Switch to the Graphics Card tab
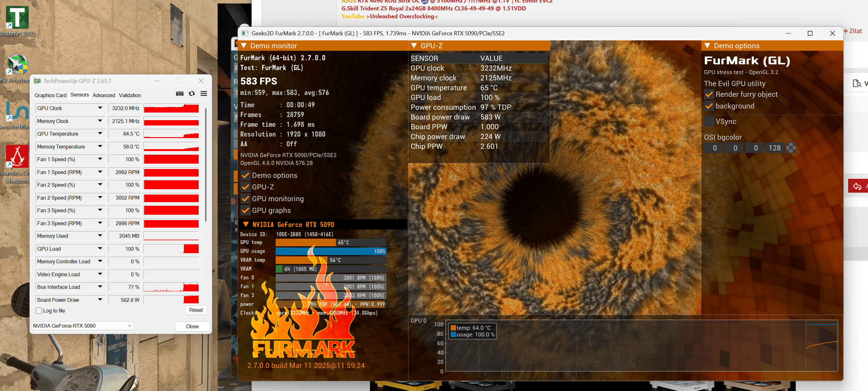The height and width of the screenshot is (391, 868). 50,95
